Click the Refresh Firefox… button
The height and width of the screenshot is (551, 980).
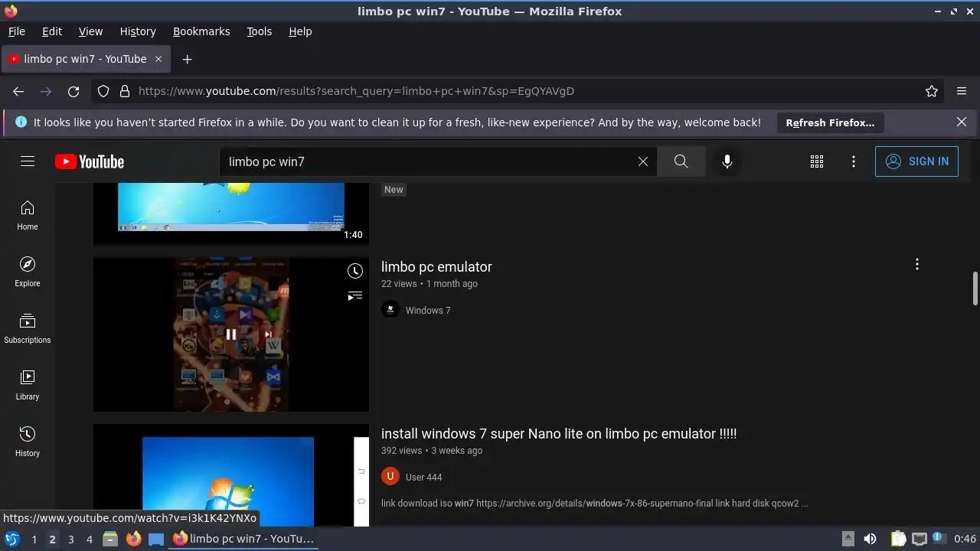(830, 122)
